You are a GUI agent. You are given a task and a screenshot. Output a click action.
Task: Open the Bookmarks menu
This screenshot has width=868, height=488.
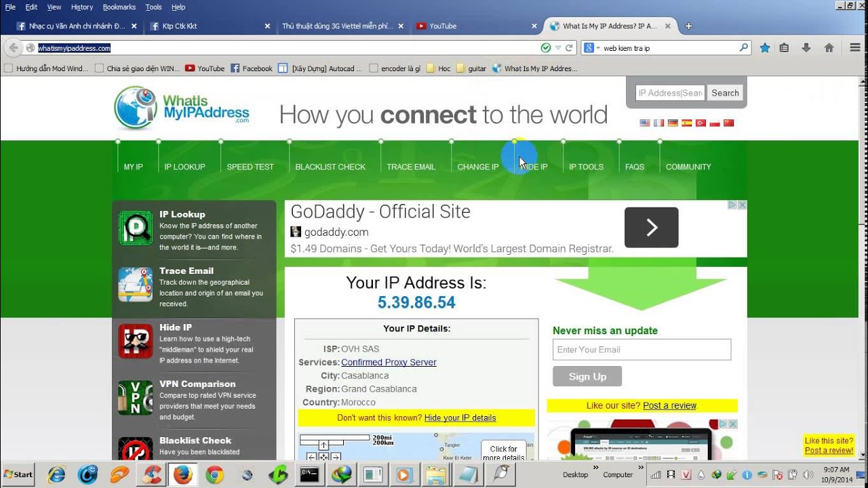click(x=119, y=7)
